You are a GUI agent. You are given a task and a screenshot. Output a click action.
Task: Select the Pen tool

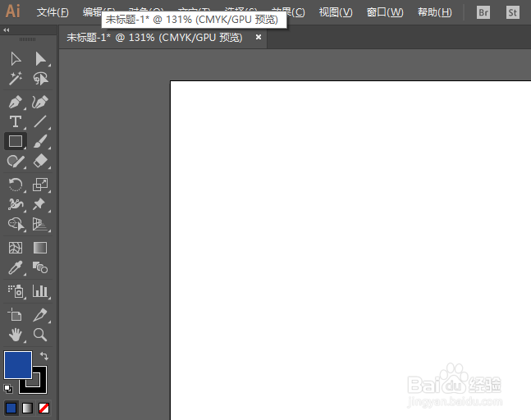point(16,102)
